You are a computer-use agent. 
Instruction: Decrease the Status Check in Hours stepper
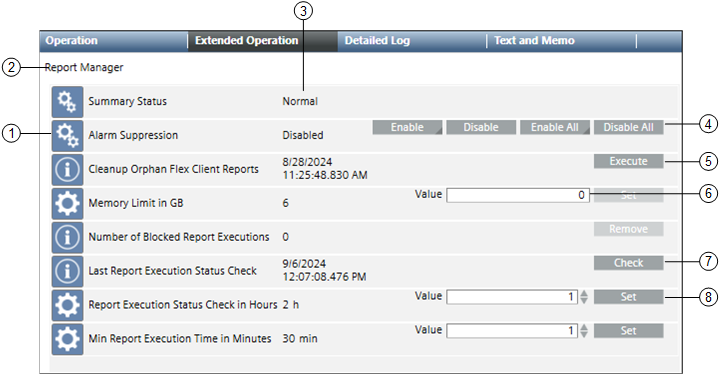pos(584,300)
